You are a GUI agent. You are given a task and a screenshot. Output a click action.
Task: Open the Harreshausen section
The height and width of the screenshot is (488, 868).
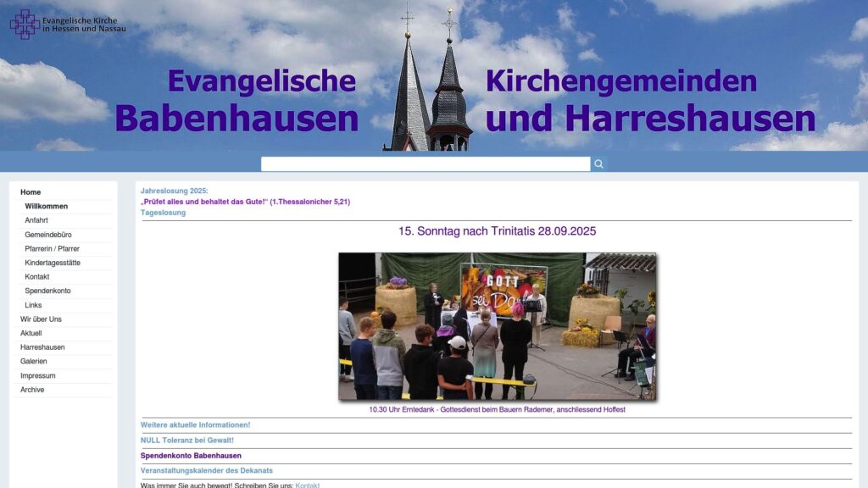44,347
